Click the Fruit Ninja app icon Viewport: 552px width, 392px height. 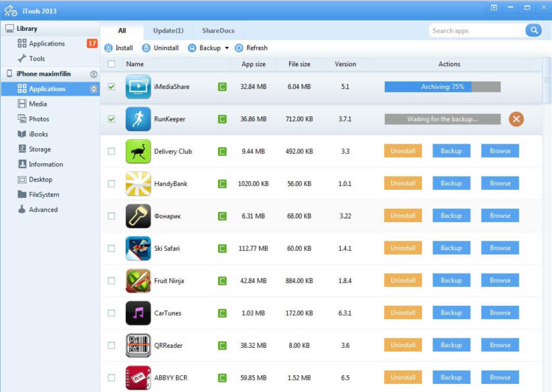138,281
